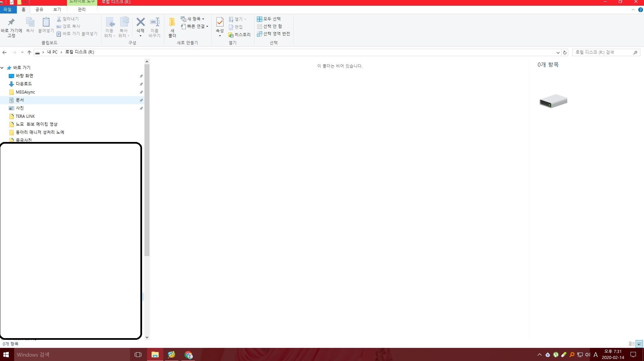The height and width of the screenshot is (361, 644).
Task: Go back with the left arrow button
Action: coord(4,52)
